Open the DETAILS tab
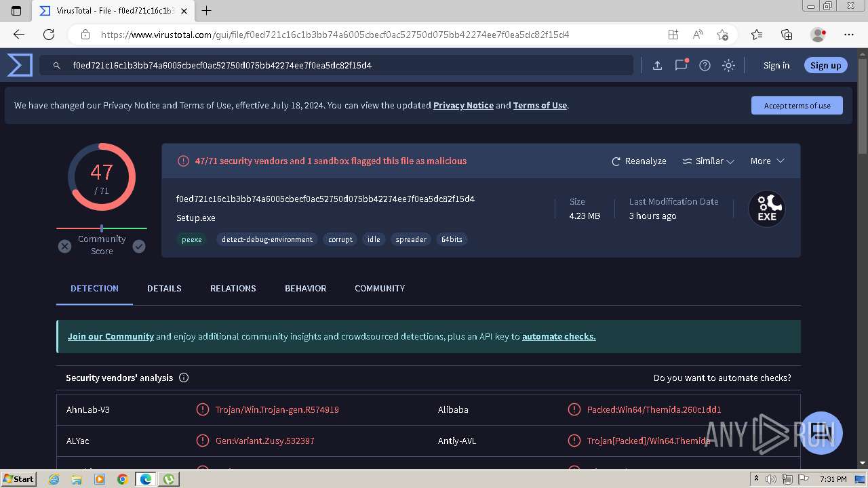 point(164,288)
